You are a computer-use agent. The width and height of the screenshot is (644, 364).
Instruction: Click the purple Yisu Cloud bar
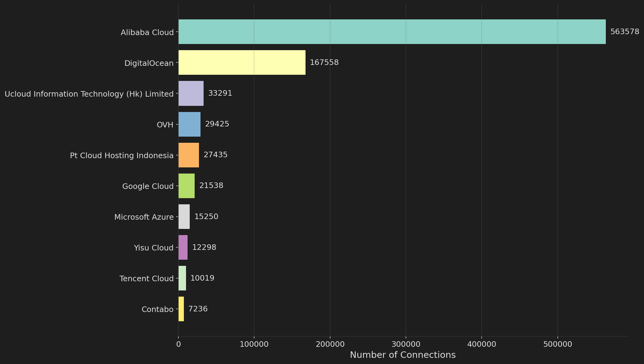(183, 247)
